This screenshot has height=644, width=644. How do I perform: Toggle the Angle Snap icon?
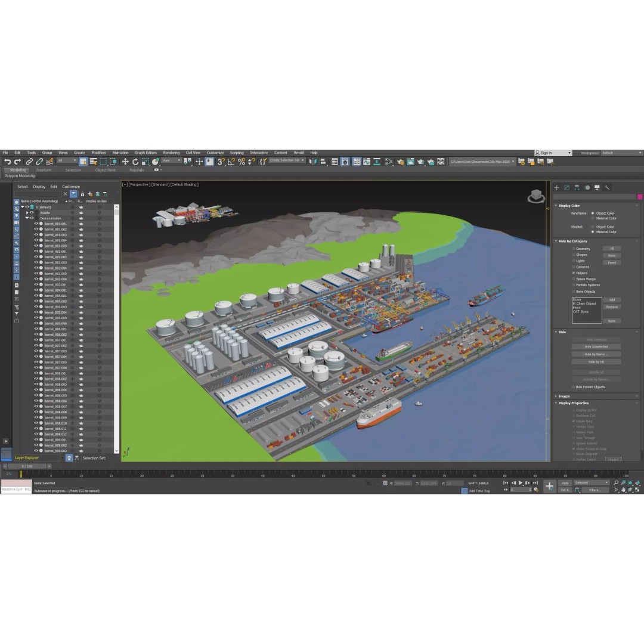click(x=231, y=162)
